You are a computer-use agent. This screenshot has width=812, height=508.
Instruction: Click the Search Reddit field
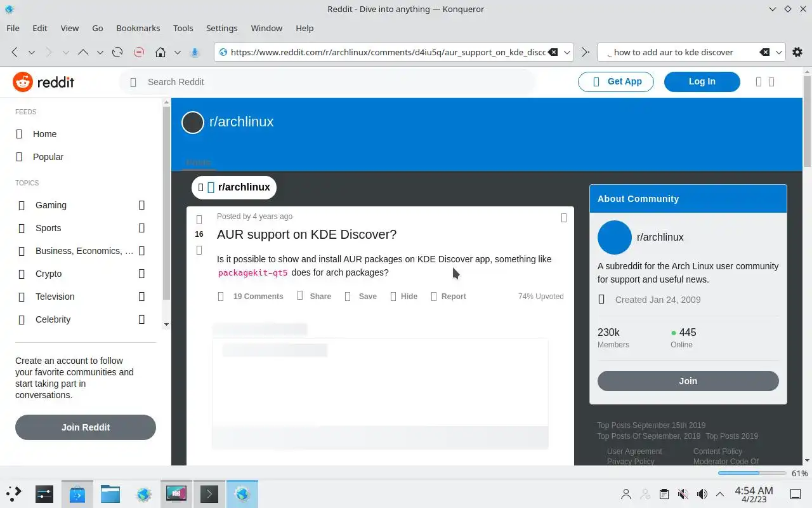pyautogui.click(x=327, y=82)
